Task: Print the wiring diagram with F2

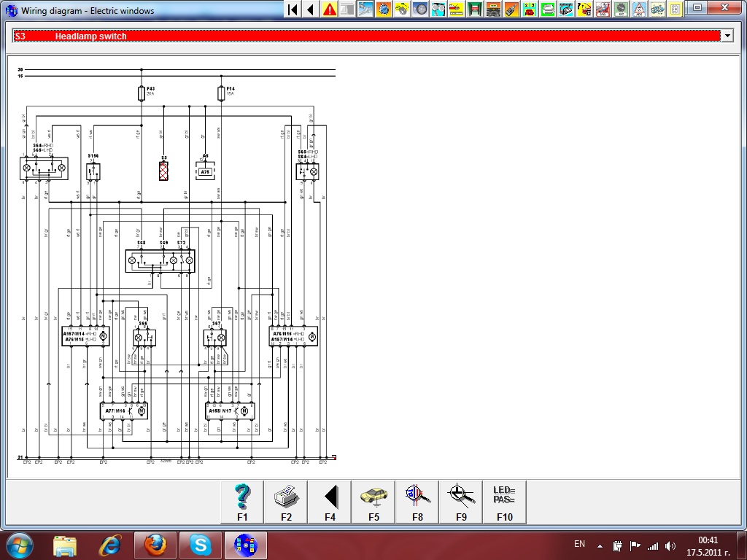Action: tap(286, 502)
